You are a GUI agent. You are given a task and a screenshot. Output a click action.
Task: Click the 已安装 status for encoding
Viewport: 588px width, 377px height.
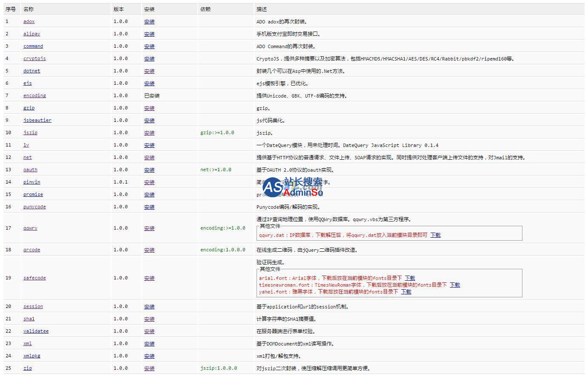click(152, 95)
